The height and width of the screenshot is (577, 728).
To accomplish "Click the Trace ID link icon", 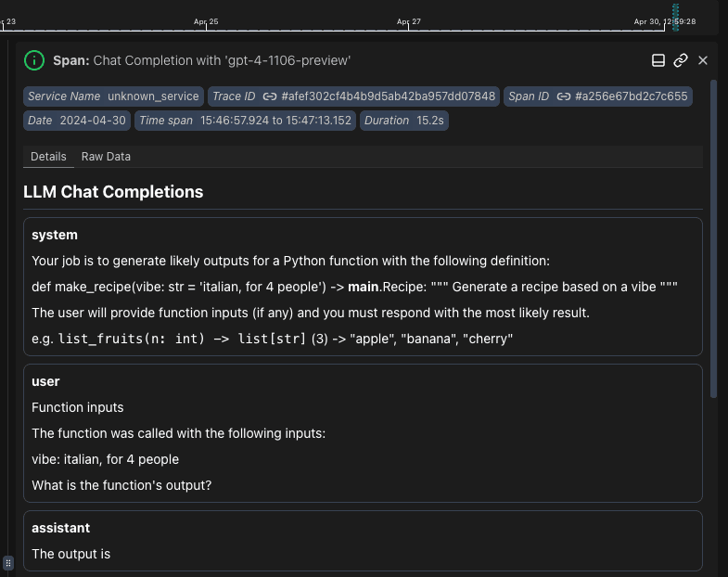I will point(270,96).
